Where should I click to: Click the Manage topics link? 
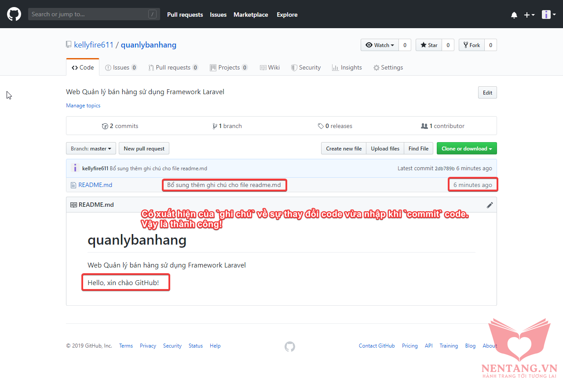[x=83, y=106]
